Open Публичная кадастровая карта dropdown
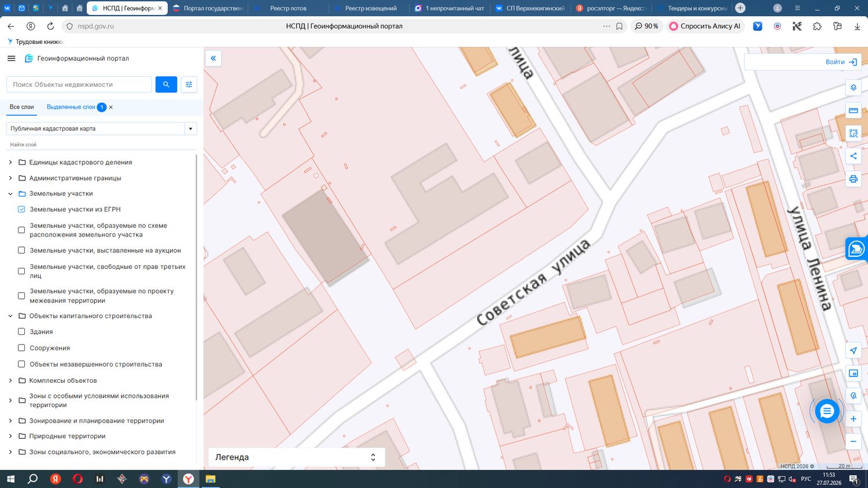Image resolution: width=868 pixels, height=488 pixels. coord(102,128)
